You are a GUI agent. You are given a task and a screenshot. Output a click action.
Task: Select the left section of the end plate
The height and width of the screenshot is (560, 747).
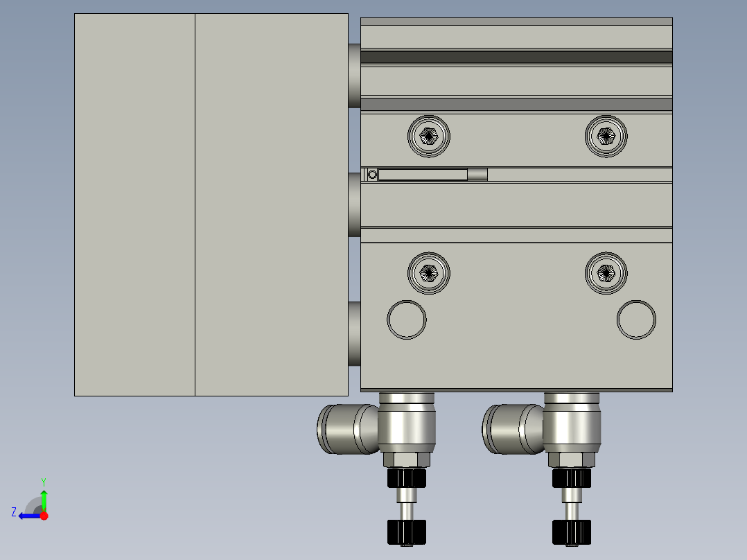tap(135, 204)
